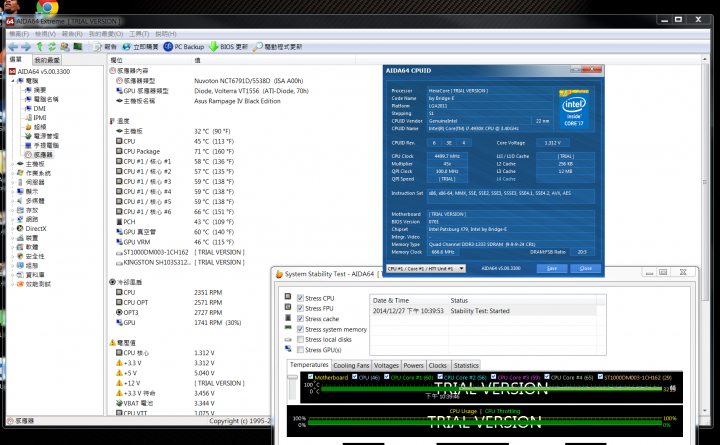The image size is (720, 445).
Task: Switch to the Powers tab
Action: (x=413, y=366)
